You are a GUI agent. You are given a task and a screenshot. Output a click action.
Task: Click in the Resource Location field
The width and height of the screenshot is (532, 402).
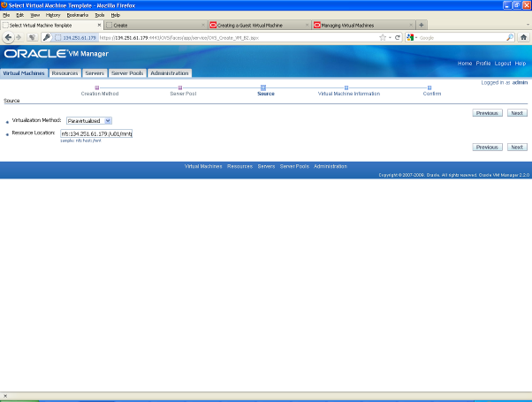(x=96, y=133)
